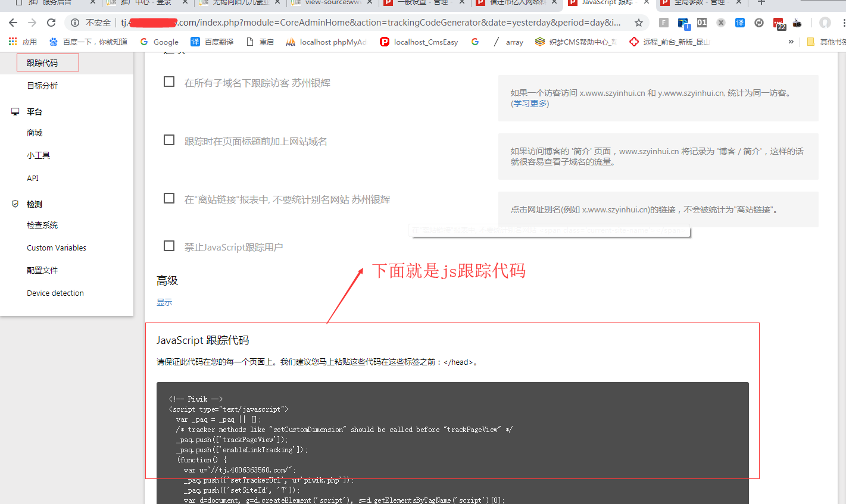Check 跟踪时在页面标题前加上网站域名 option

tap(169, 140)
